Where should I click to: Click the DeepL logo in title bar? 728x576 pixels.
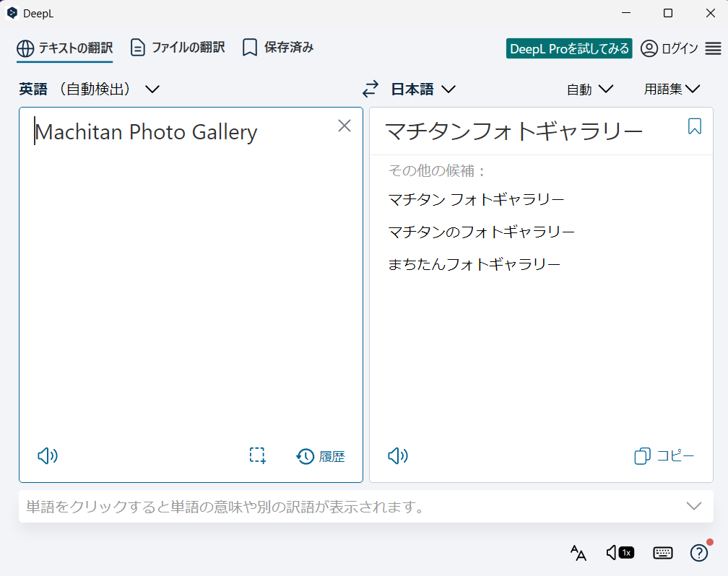click(12, 13)
